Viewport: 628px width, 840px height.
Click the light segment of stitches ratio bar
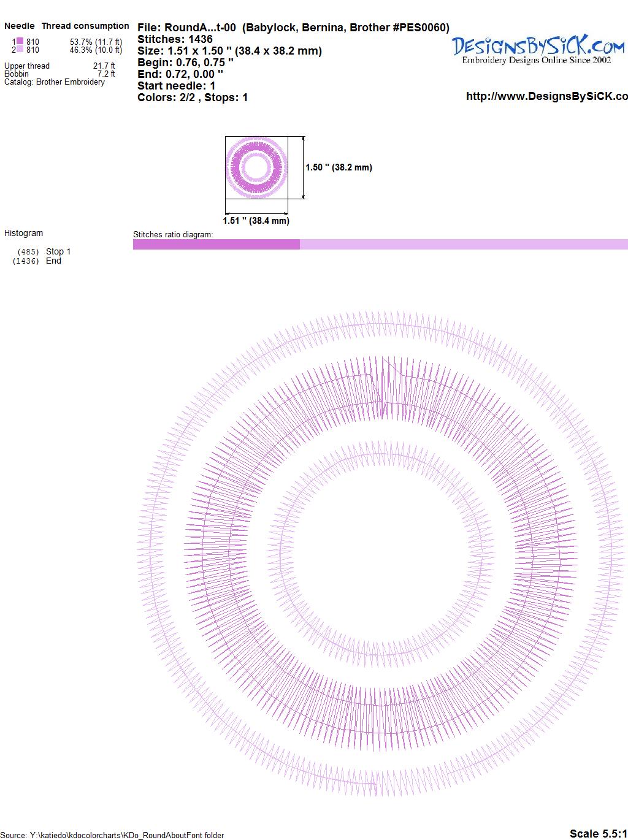pos(463,245)
